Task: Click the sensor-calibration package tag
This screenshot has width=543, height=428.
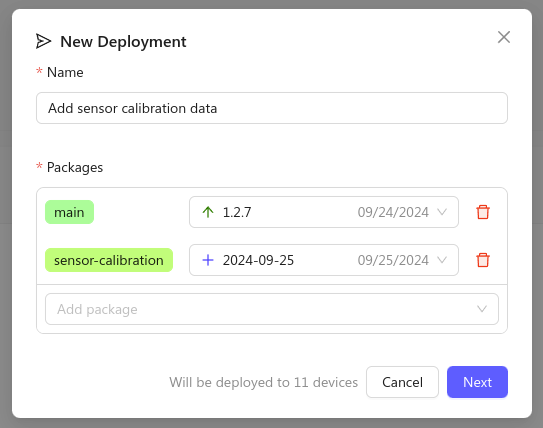Action: pyautogui.click(x=109, y=260)
